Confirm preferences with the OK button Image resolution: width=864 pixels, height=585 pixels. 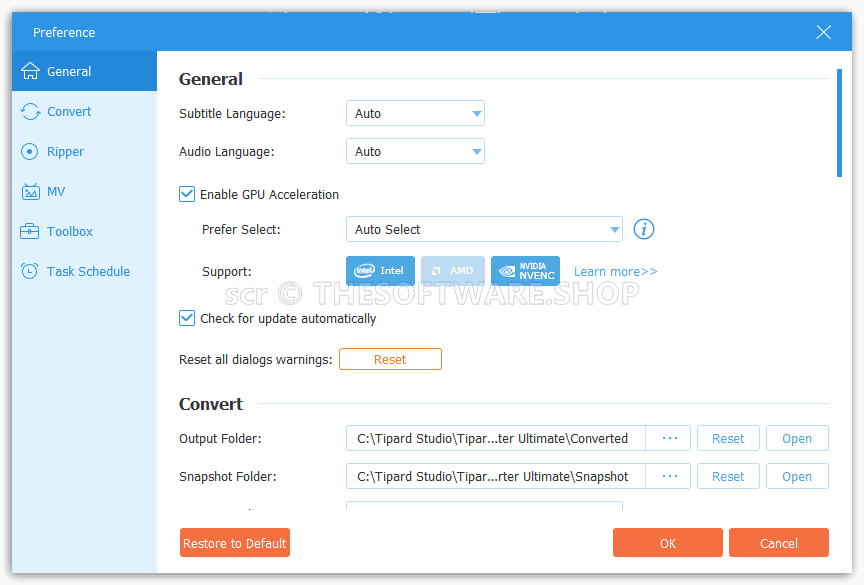click(667, 543)
